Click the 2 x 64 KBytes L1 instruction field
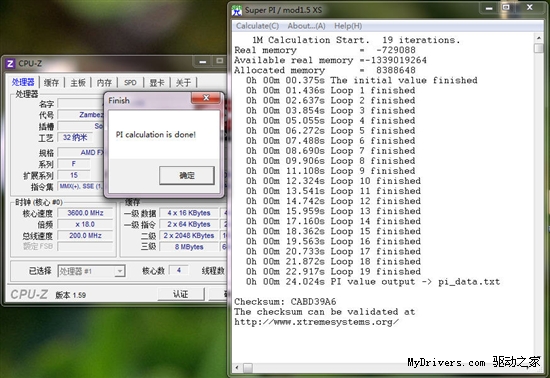 (189, 224)
